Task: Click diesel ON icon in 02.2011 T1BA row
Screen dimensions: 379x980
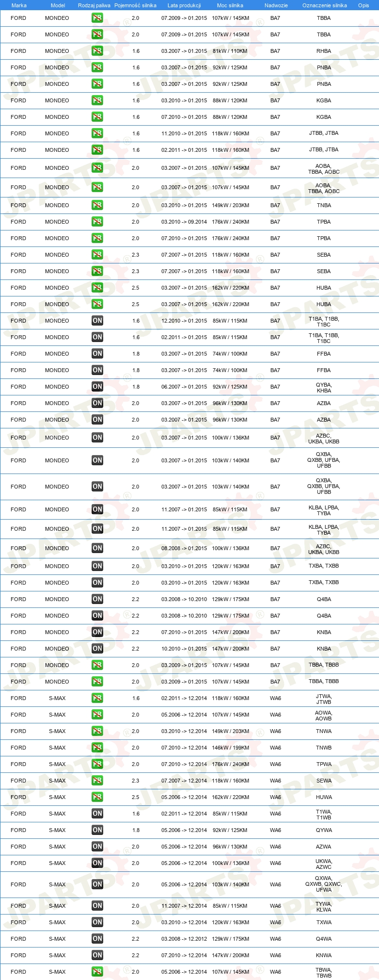Action: 97,337
